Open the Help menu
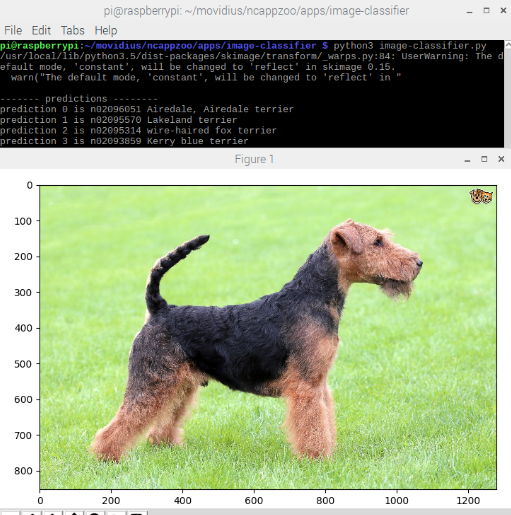 pos(106,30)
